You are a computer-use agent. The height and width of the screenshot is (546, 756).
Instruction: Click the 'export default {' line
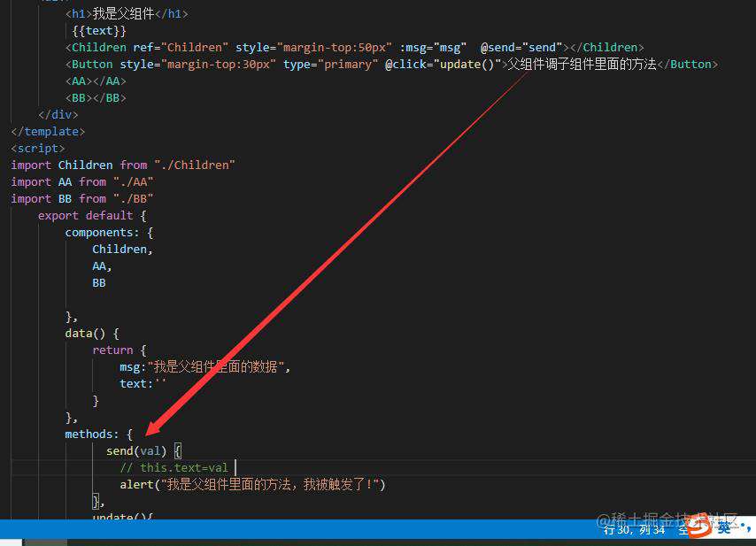point(92,216)
